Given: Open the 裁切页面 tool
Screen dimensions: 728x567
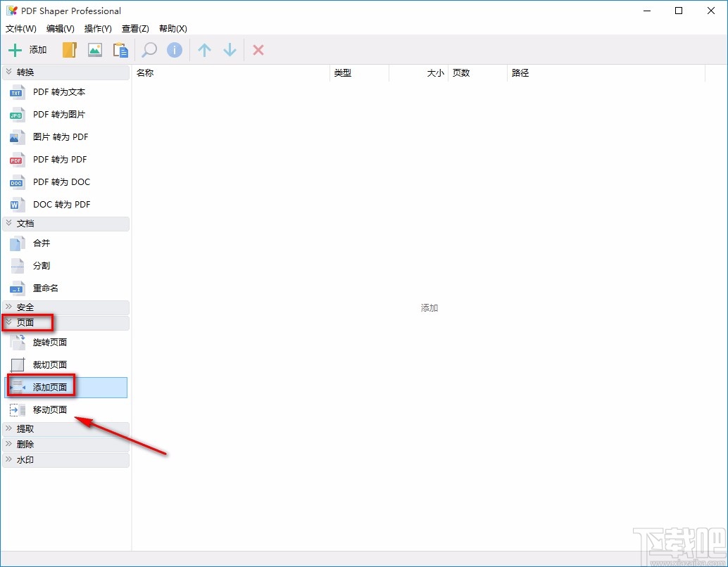Looking at the screenshot, I should 51,364.
